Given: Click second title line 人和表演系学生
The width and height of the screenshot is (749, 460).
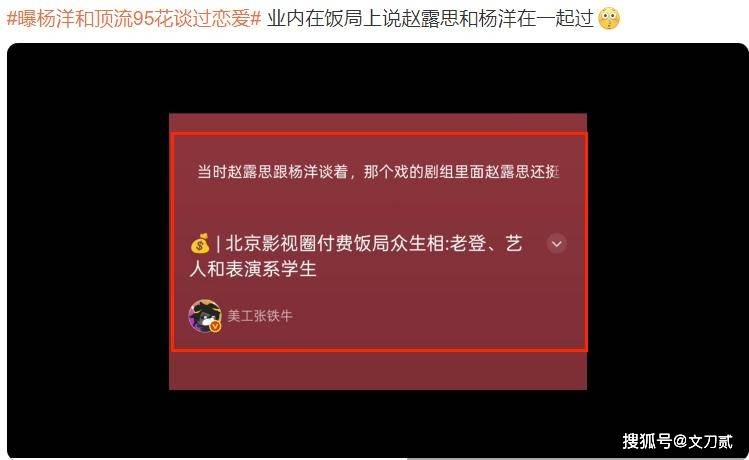Looking at the screenshot, I should [253, 269].
